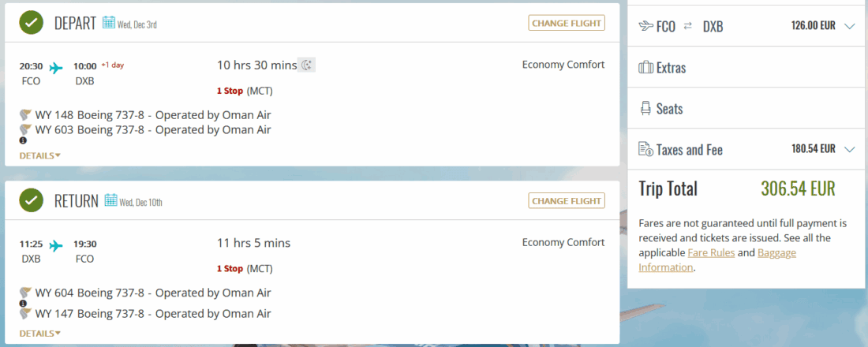Click the airplane icon beside FCO in fare summary
The width and height of the screenshot is (868, 347).
pyautogui.click(x=645, y=26)
